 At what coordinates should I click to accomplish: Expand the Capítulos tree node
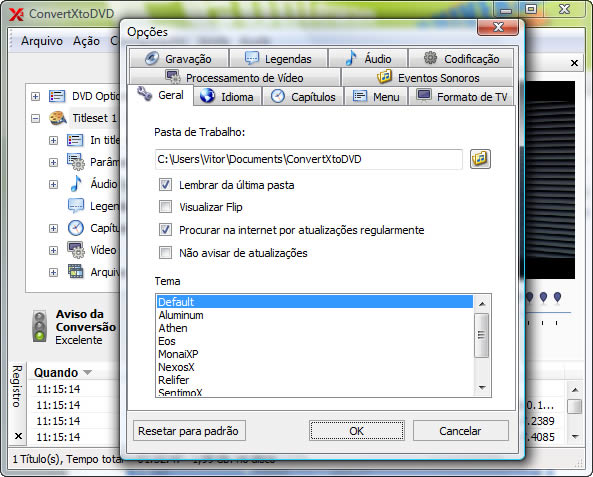[x=53, y=228]
